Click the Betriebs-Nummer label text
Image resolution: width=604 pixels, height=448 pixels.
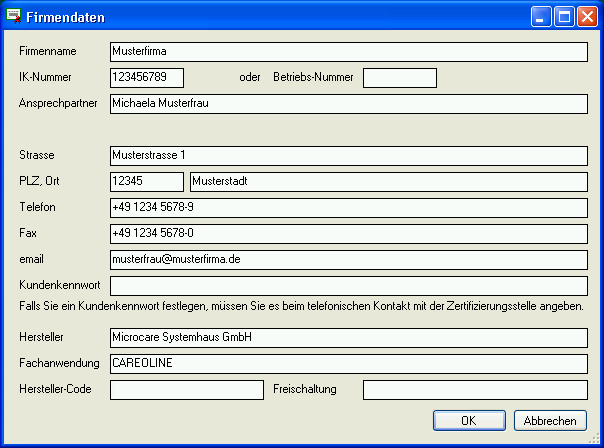313,77
